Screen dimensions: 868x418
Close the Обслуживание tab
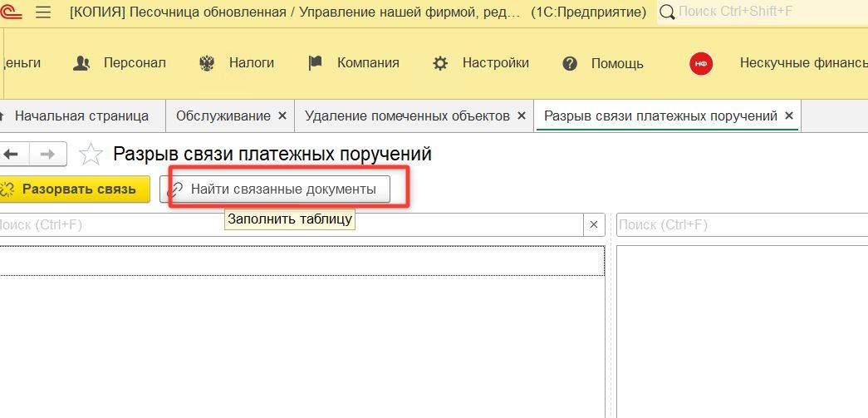coord(282,116)
